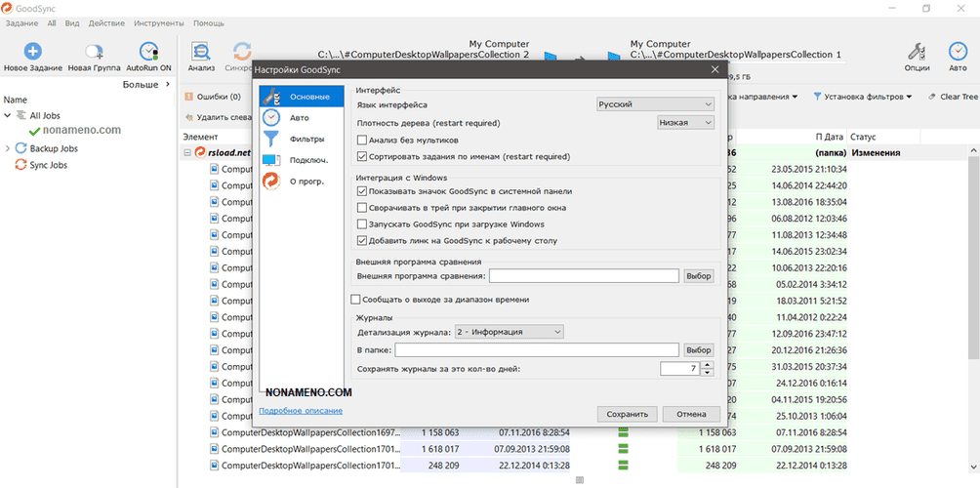Open the Язык интерфейса dropdown
The image size is (980, 488).
(x=655, y=104)
